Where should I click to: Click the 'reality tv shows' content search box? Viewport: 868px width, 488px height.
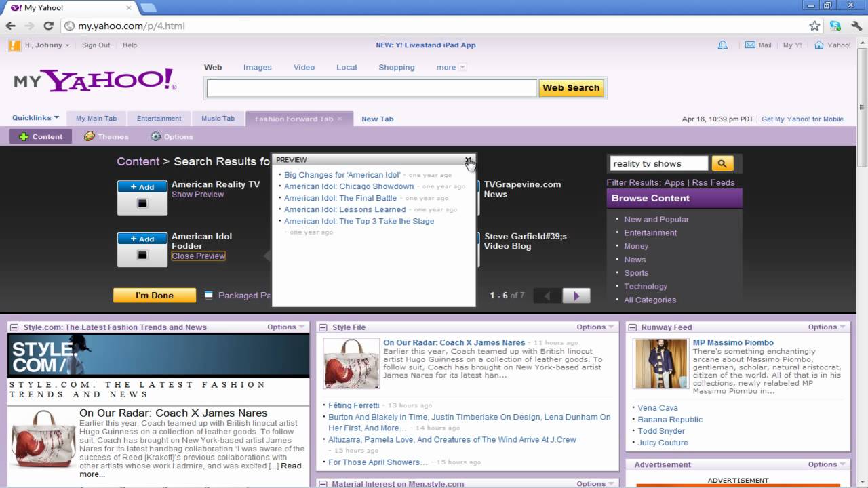tap(658, 163)
